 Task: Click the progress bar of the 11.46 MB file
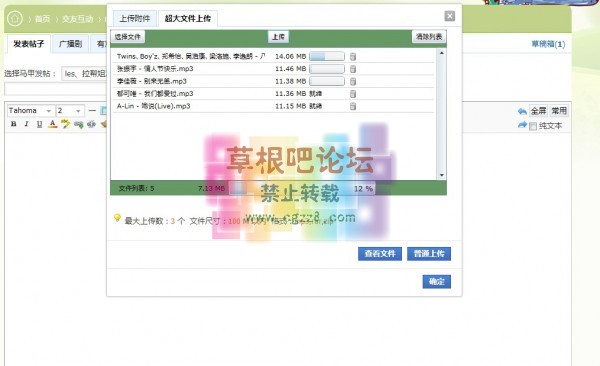pos(327,69)
